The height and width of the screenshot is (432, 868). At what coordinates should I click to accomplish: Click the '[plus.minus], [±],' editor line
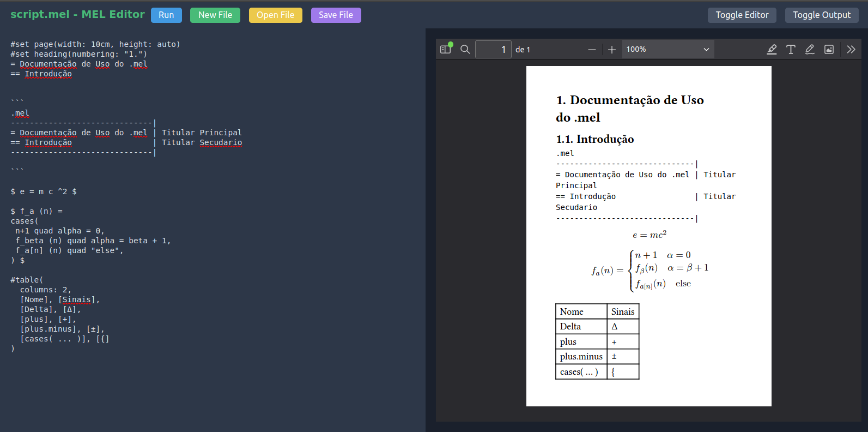(62, 329)
